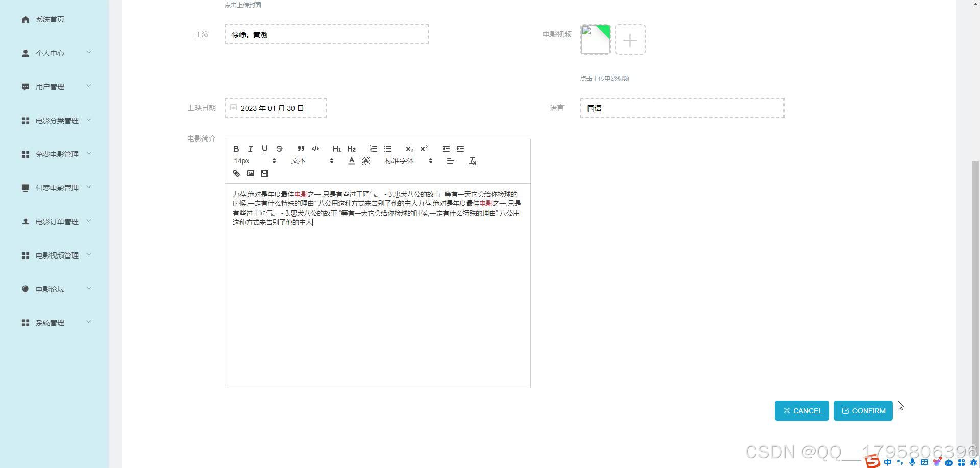Click the code view icon in the editor
The width and height of the screenshot is (980, 468).
point(315,149)
